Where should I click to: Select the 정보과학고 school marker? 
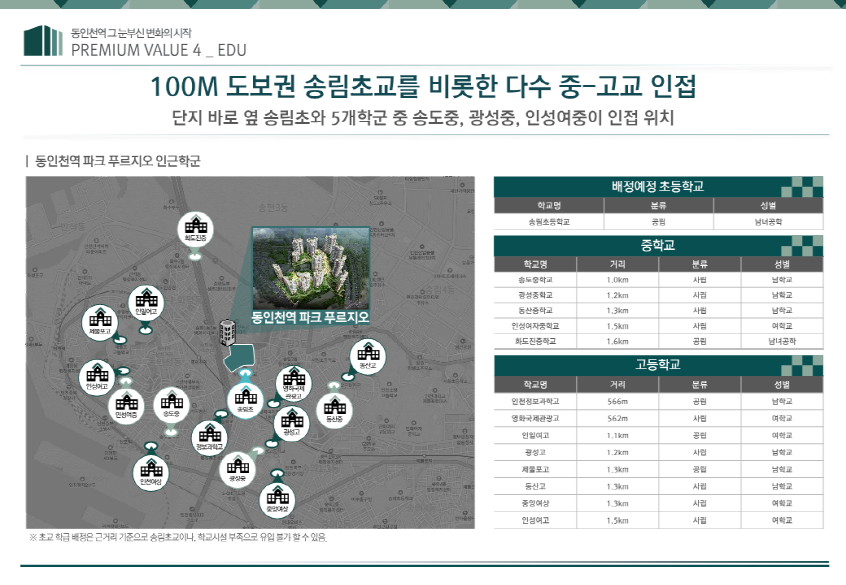(209, 436)
